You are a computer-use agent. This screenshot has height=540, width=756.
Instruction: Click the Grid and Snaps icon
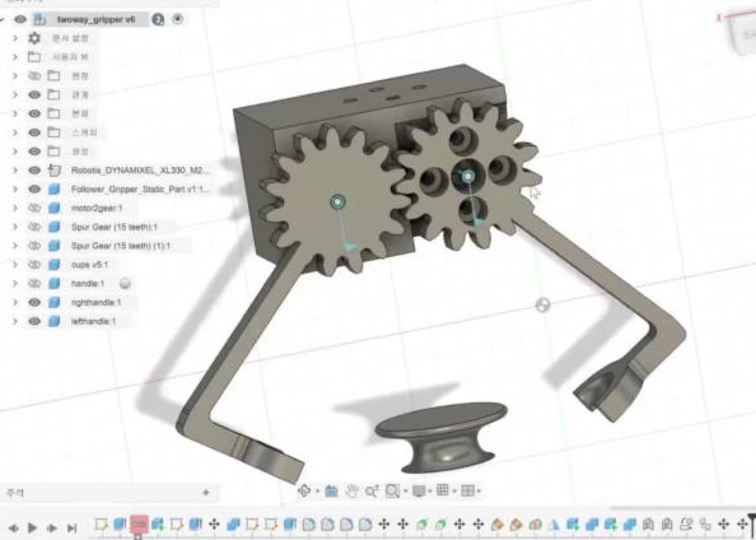[x=443, y=490]
